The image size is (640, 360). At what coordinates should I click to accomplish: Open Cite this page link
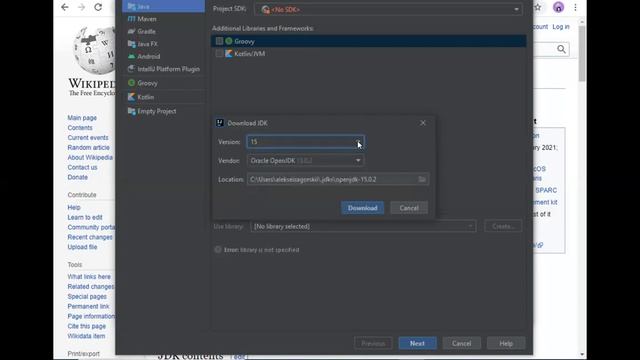[x=87, y=326]
